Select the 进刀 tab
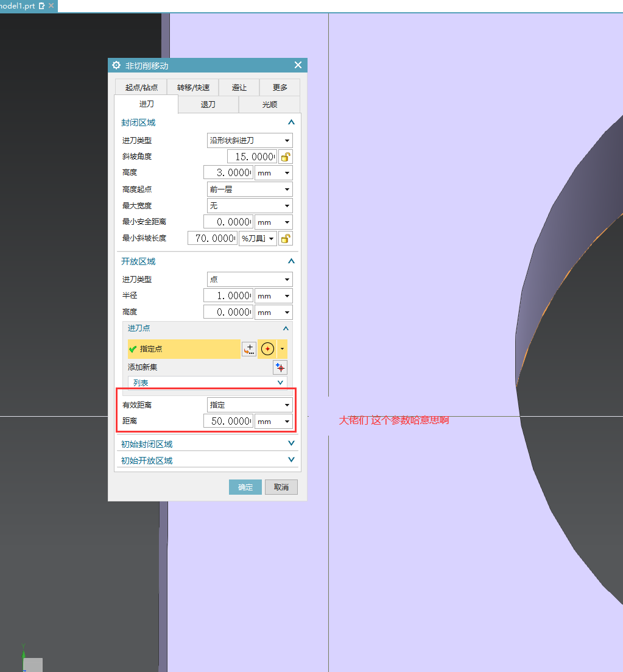Screen dimensions: 623x672 coord(146,104)
